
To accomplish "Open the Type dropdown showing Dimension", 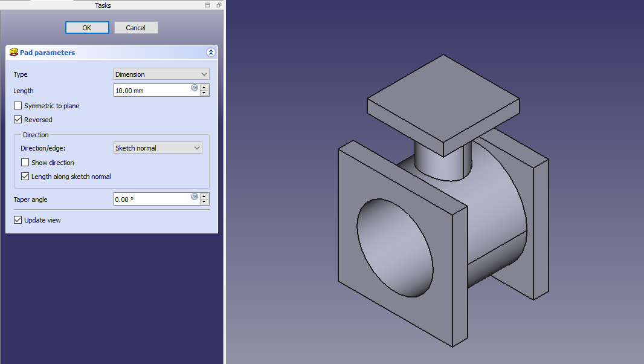I will [x=161, y=74].
